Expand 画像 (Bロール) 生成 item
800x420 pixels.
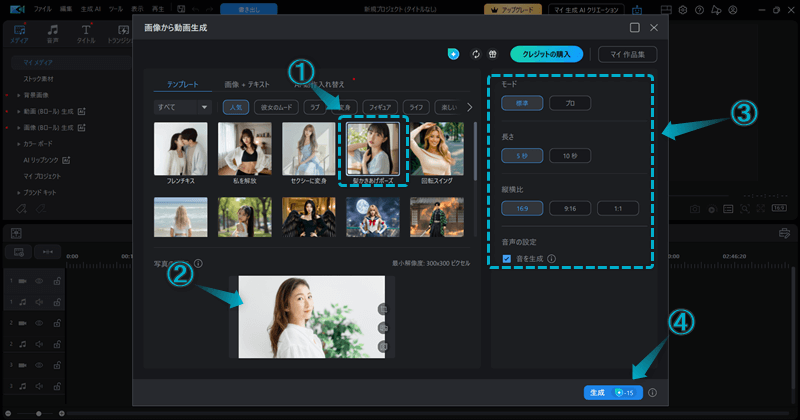pyautogui.click(x=19, y=128)
